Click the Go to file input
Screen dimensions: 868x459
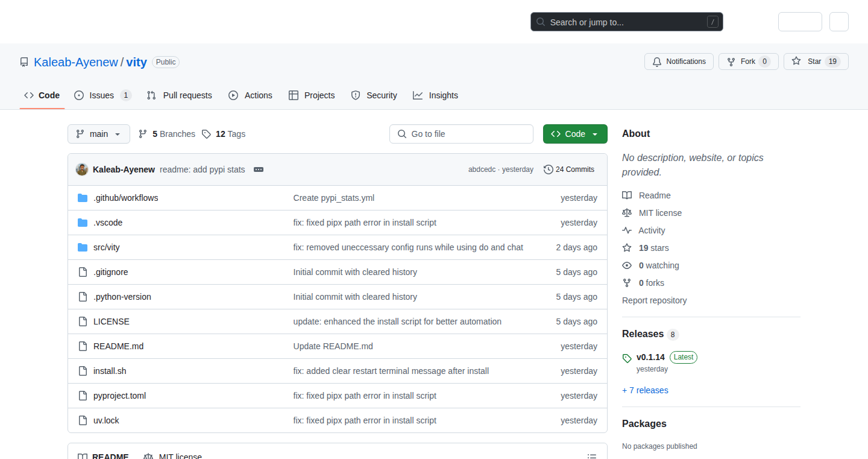coord(461,134)
